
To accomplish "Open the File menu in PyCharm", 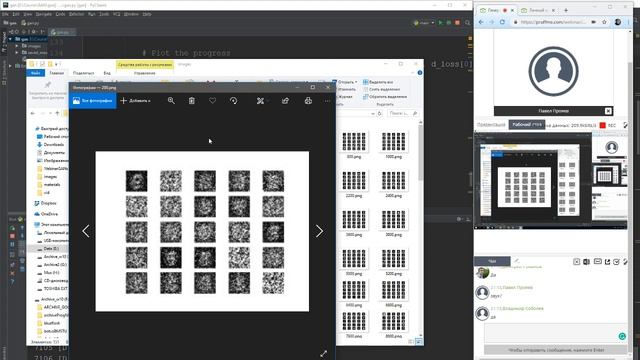I will point(5,14).
